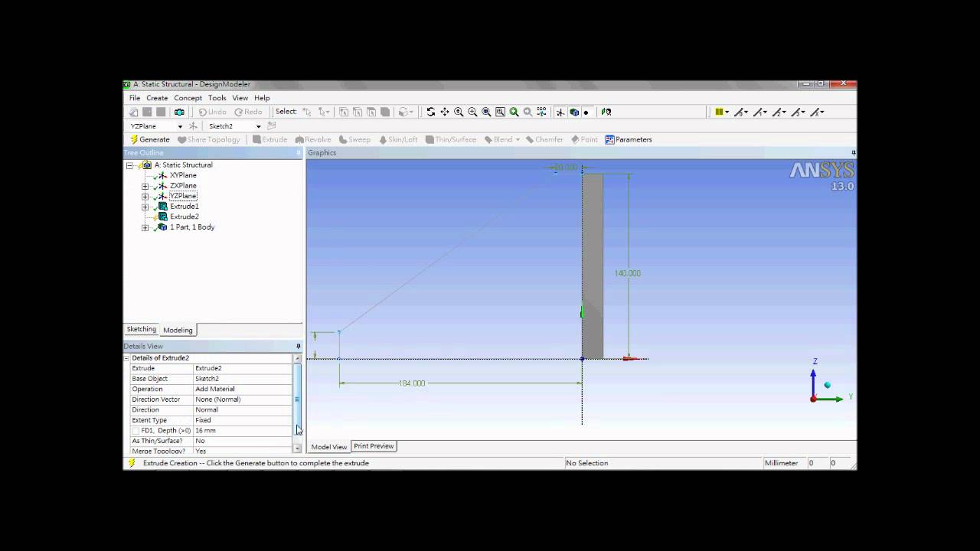Click the Box Zoom icon

(x=472, y=112)
